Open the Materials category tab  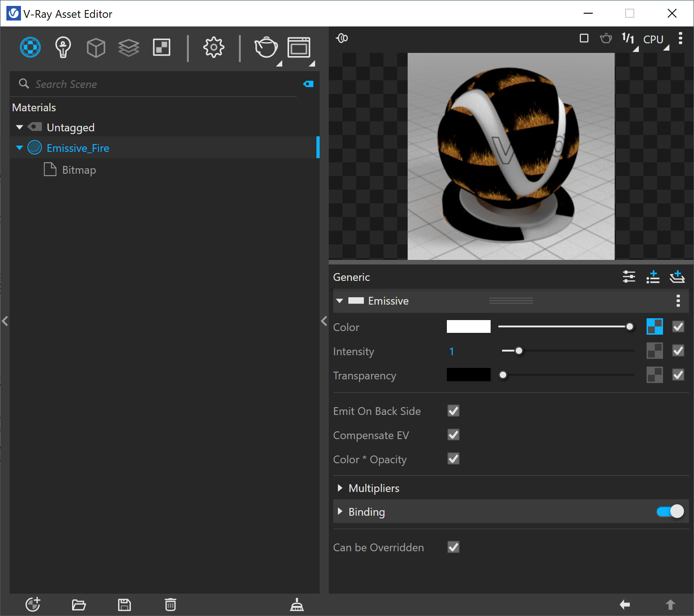pyautogui.click(x=31, y=47)
